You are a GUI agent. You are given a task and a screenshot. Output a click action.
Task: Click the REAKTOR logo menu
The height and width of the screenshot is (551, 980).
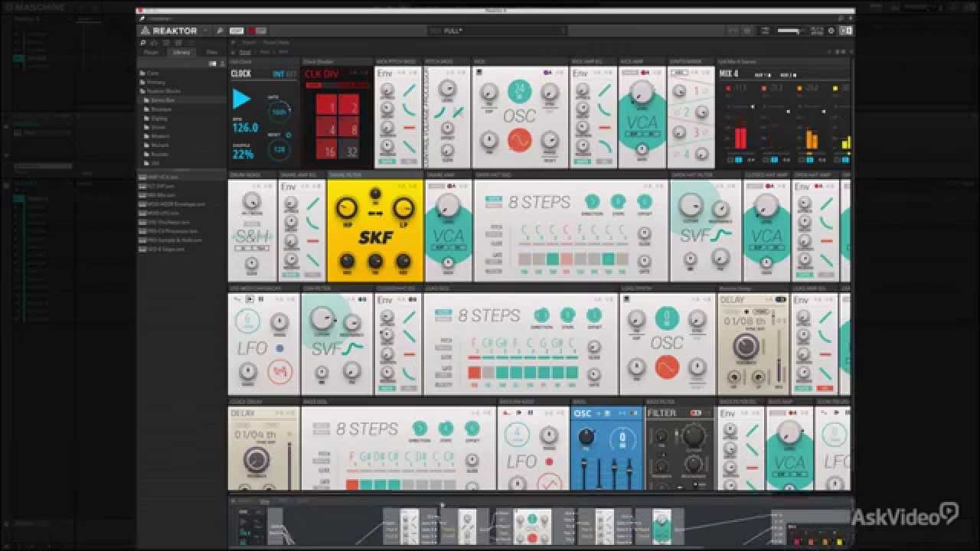pos(169,31)
